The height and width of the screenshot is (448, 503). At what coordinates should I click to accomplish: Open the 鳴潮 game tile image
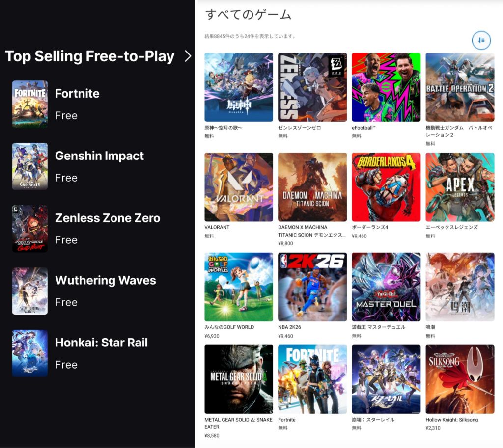point(460,287)
